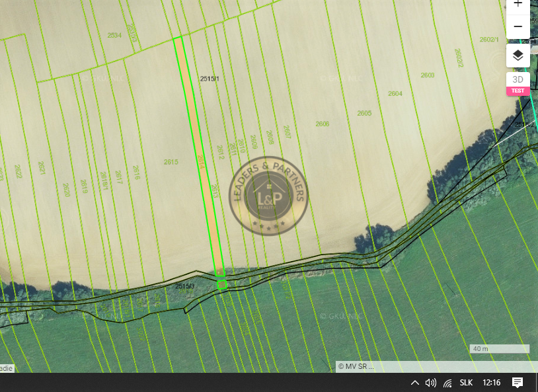Screen dimensions: 538x392
Task: Select parcel label 2606
Action: 322,124
